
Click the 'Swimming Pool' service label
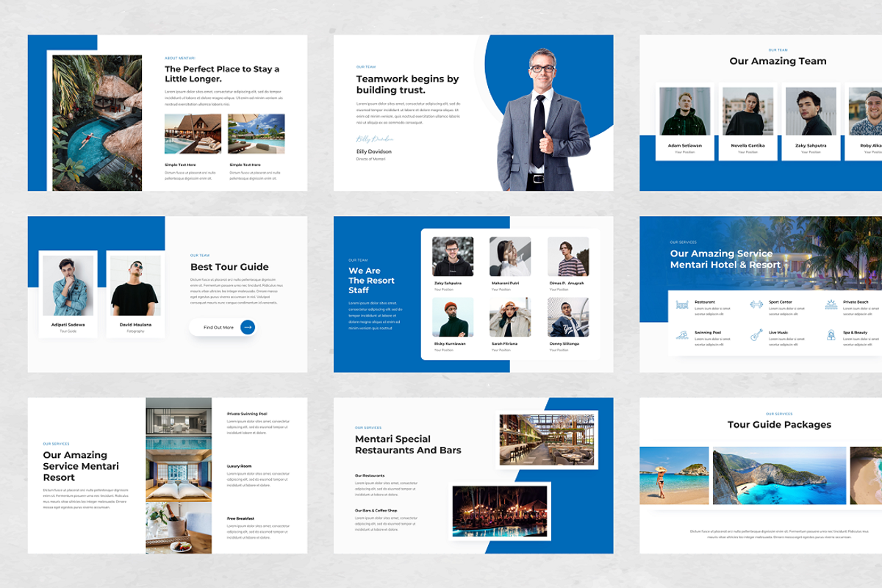point(708,332)
